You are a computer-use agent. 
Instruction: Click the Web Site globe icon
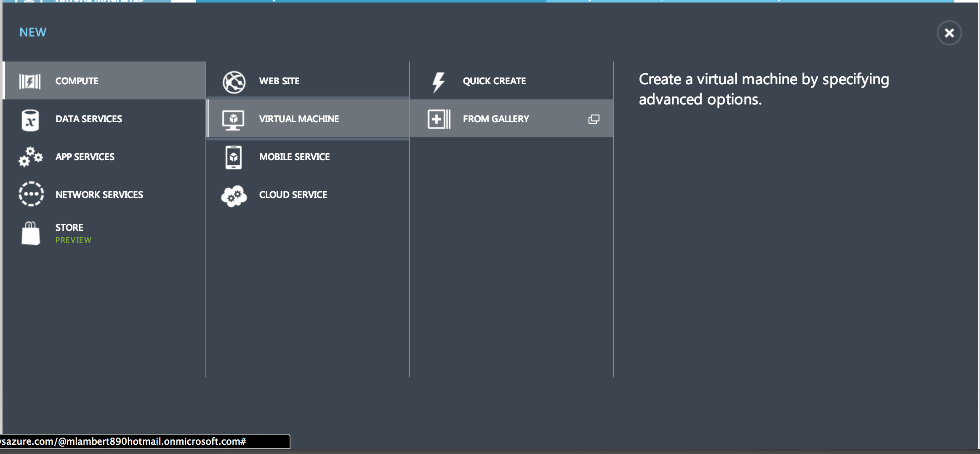(x=234, y=82)
